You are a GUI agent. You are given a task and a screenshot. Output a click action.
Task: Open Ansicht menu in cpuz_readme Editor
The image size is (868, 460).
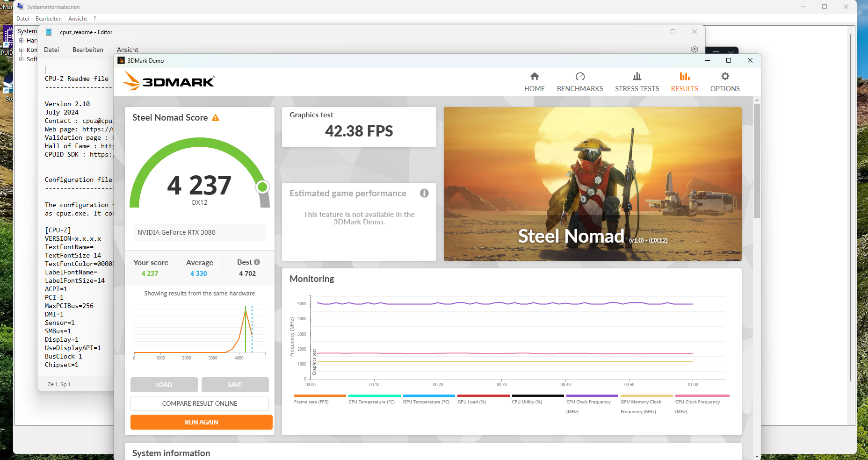coord(128,50)
